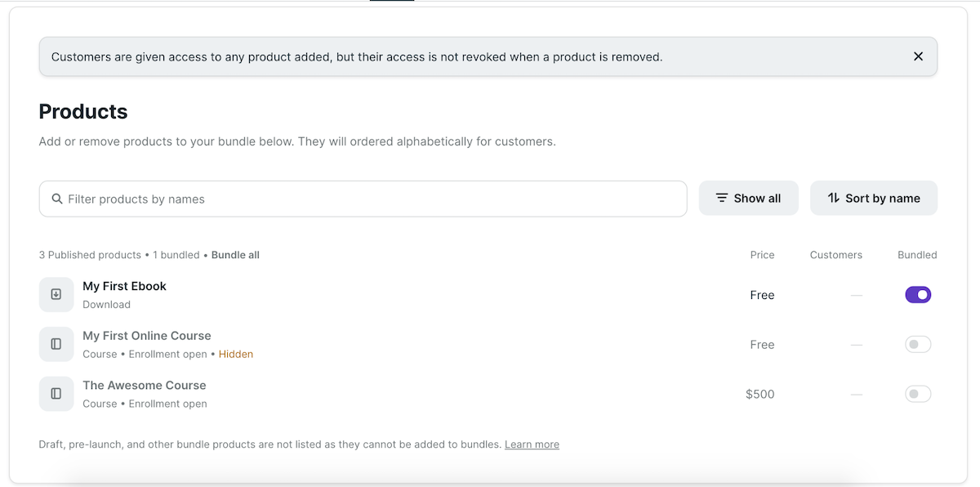Click the funnel icon on the Show all button
Viewport: 980px width, 487px height.
(721, 198)
